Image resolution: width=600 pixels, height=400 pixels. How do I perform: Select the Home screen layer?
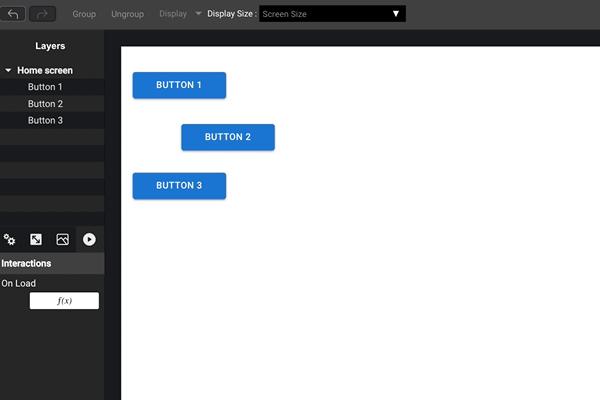[45, 71]
